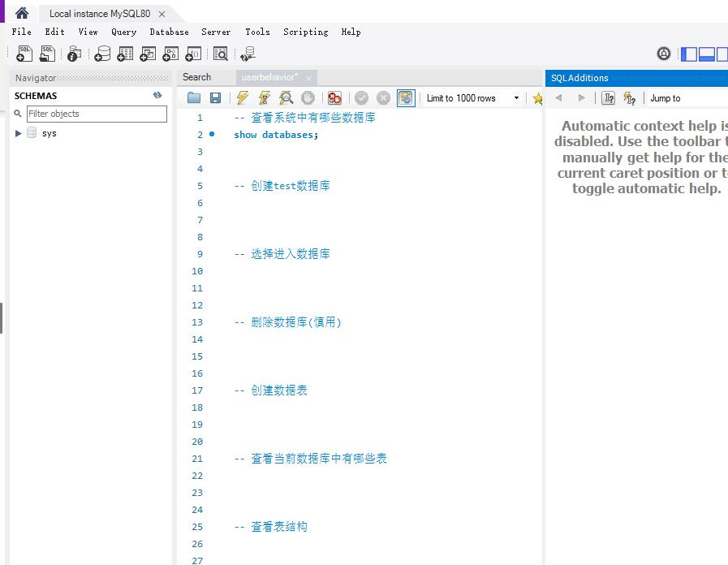Click the comment 创建test数据库 on line 5
Screen dimensions: 728x565
282,186
